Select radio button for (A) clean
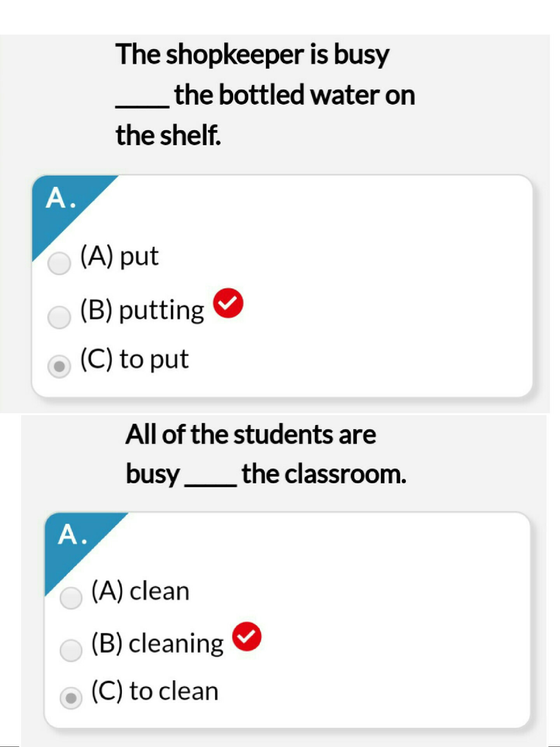Screen dimensions: 560x747 [71, 597]
